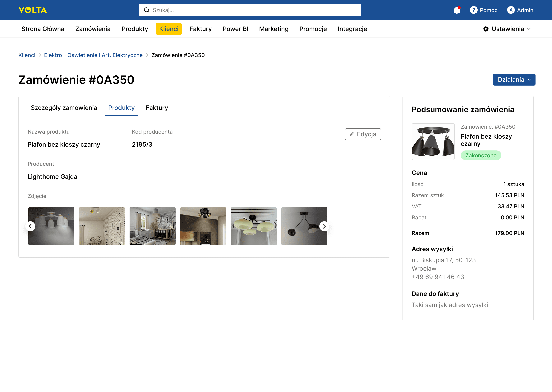Click the search magnifier icon
The width and height of the screenshot is (552, 392).
(x=146, y=10)
